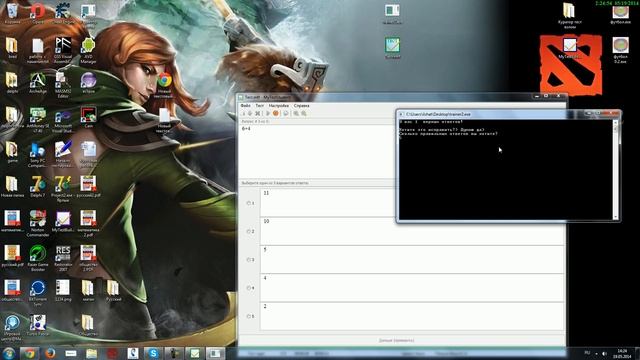640x360 pixels.
Task: Open the Русский folder on desktop
Action: point(113,291)
